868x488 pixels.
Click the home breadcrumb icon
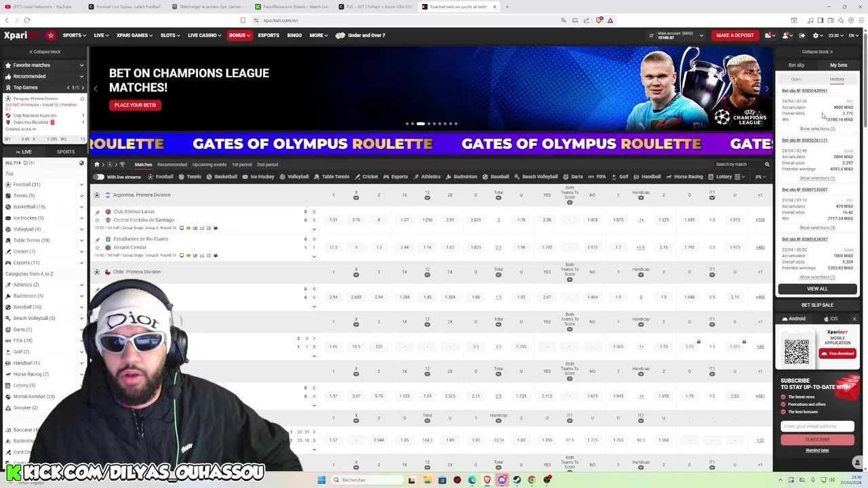(96, 165)
